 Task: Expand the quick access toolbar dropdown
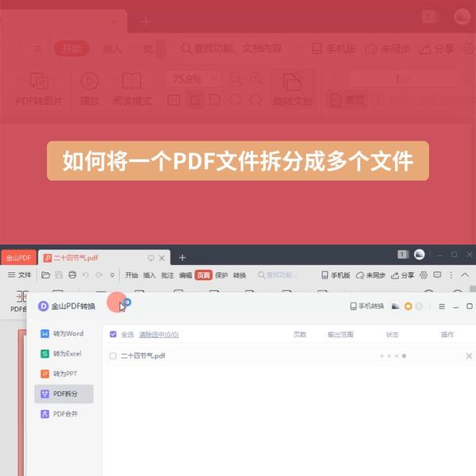pyautogui.click(x=112, y=275)
